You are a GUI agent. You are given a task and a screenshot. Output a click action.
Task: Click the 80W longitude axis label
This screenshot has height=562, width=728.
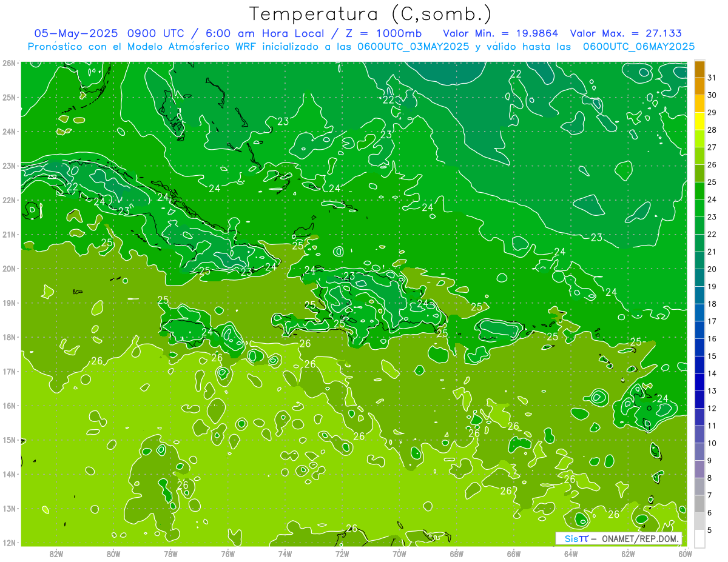pos(113,554)
